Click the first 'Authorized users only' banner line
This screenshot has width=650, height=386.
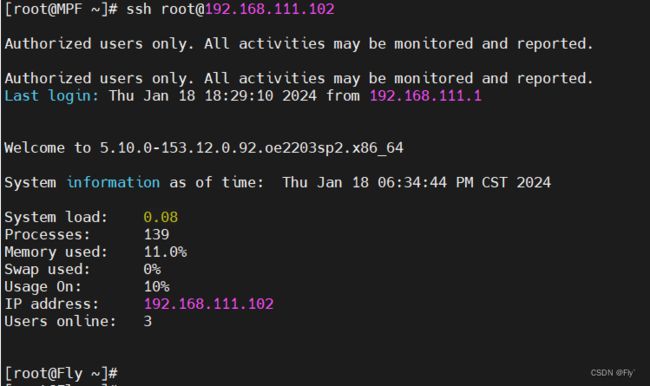pyautogui.click(x=299, y=44)
